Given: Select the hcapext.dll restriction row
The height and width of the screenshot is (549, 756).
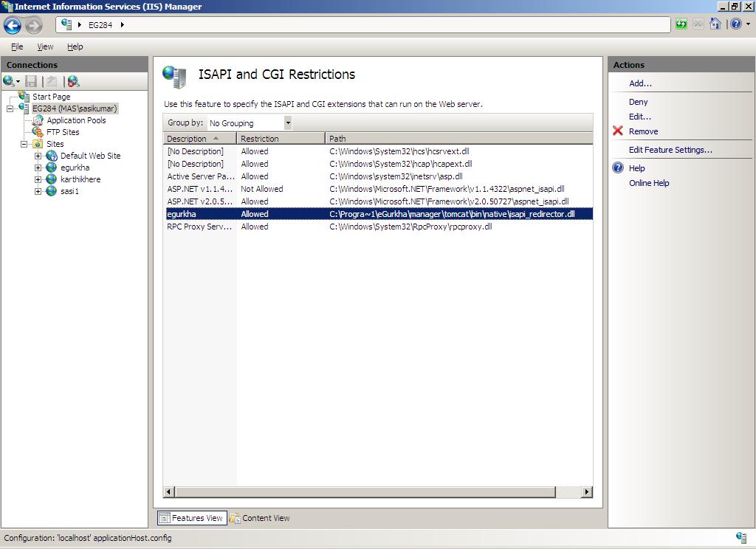Looking at the screenshot, I should tap(378, 164).
